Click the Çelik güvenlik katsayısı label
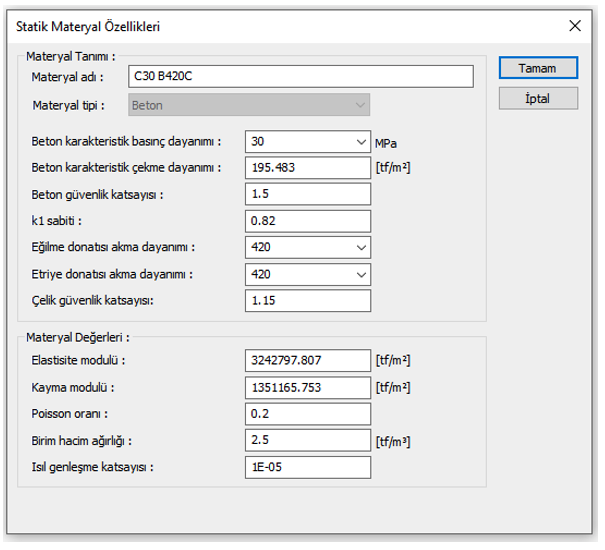Image resolution: width=605 pixels, height=550 pixels. point(93,301)
